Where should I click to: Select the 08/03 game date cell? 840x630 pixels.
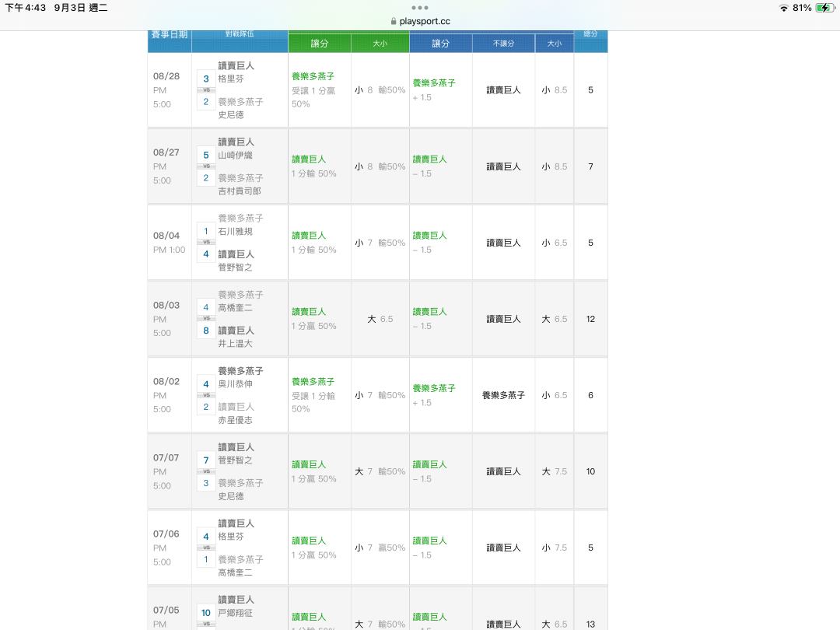170,319
